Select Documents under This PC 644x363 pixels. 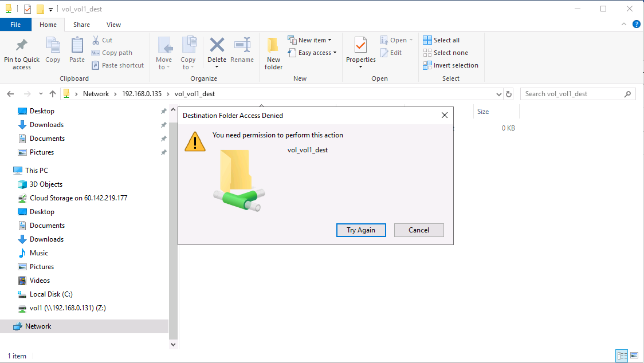pos(41,226)
